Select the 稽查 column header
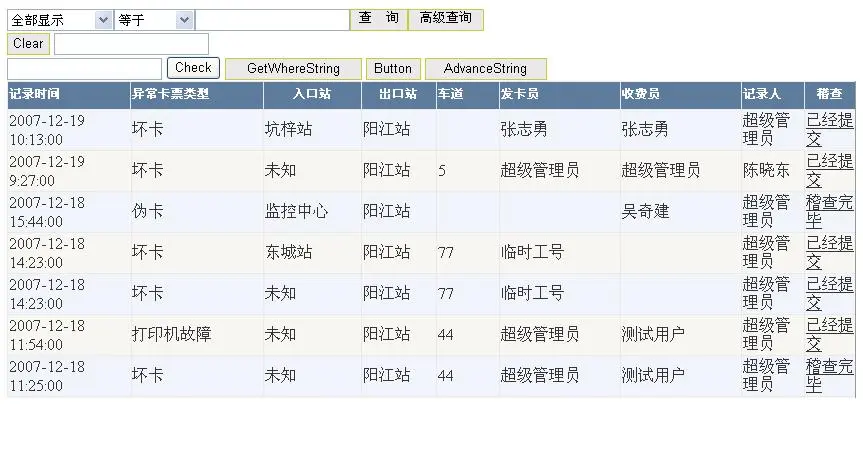The image size is (863, 450). tap(829, 94)
